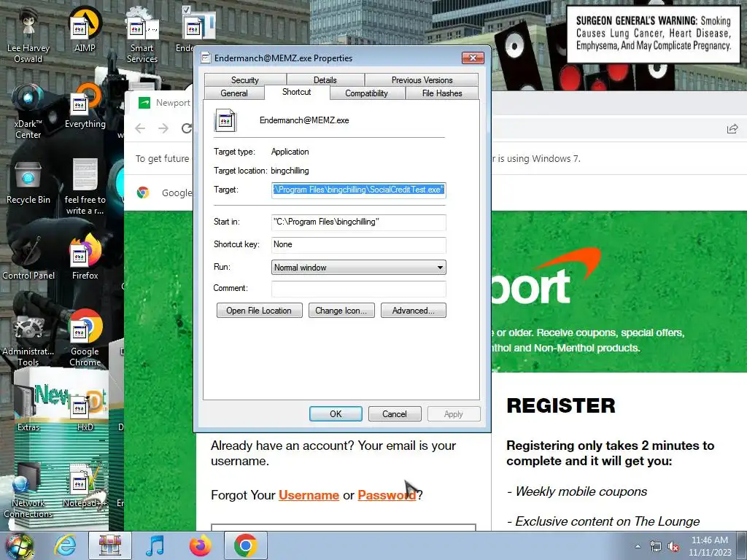Click the empty Comment field

click(x=358, y=289)
